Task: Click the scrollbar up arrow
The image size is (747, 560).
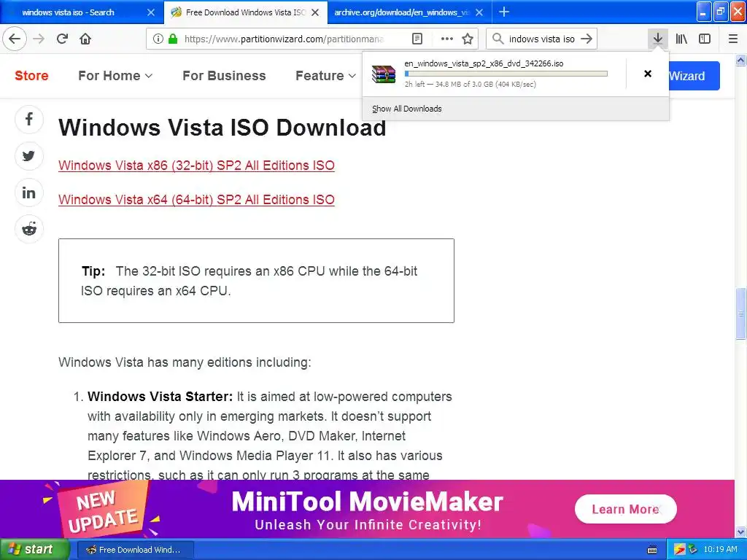Action: [x=740, y=61]
